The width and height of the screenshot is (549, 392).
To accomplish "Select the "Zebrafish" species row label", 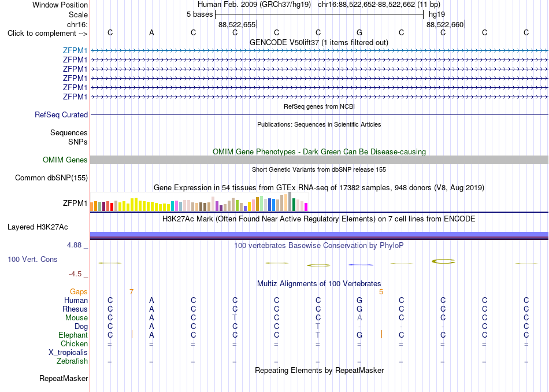I will click(x=72, y=361).
